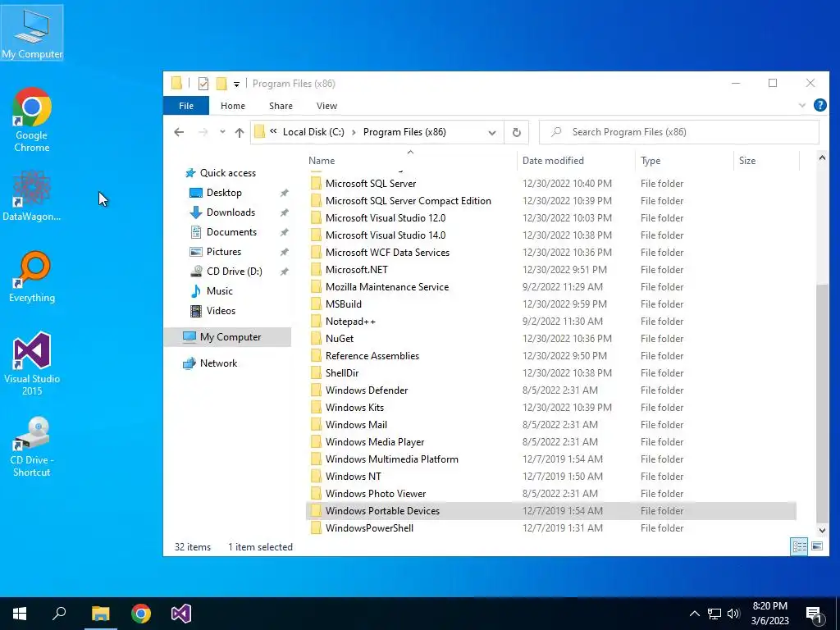Sort by Date modified column header
Viewport: 840px width, 630px height.
[x=553, y=161]
